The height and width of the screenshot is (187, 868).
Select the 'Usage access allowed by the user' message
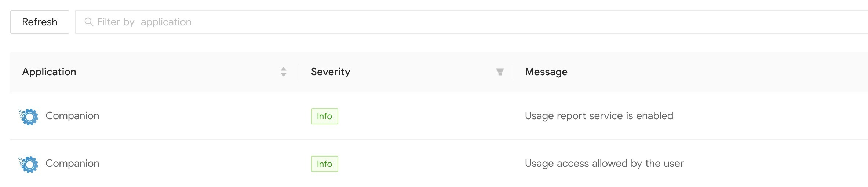pyautogui.click(x=604, y=164)
